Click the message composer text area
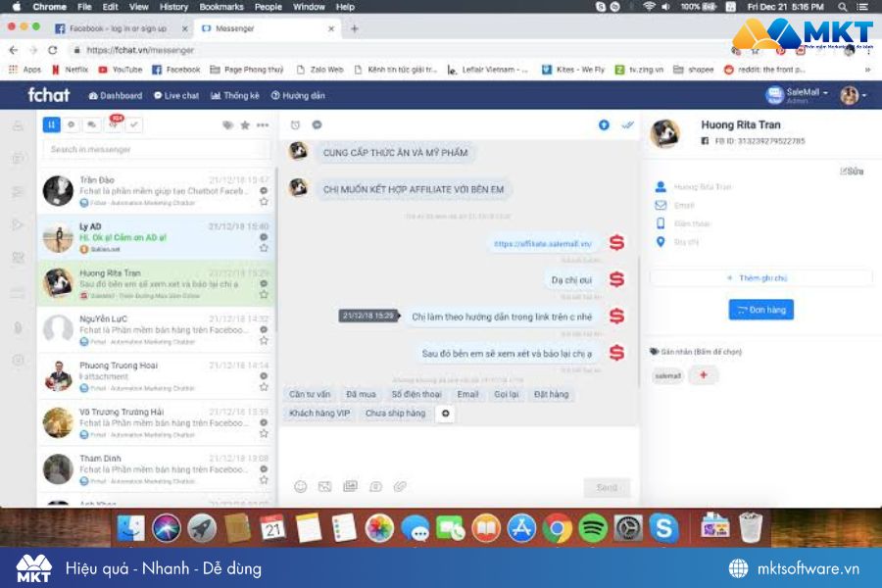 [459, 450]
